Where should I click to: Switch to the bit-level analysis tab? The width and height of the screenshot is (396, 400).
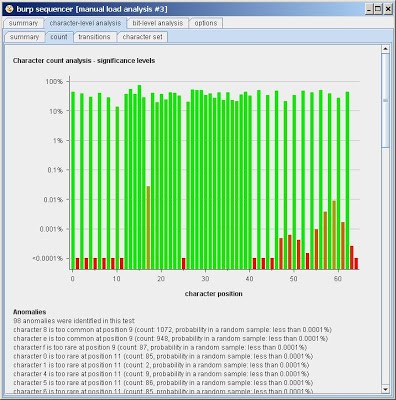pyautogui.click(x=158, y=23)
